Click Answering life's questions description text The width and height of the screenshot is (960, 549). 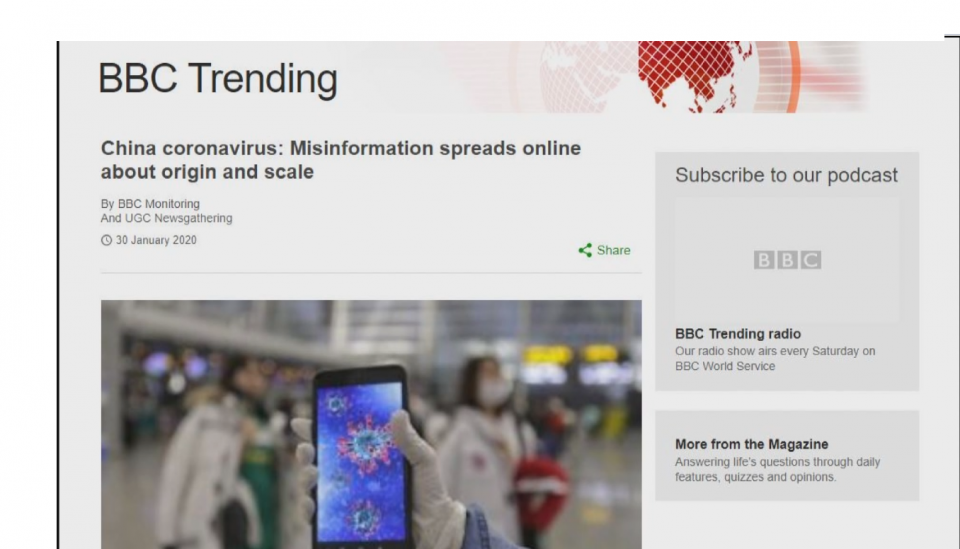(x=778, y=469)
